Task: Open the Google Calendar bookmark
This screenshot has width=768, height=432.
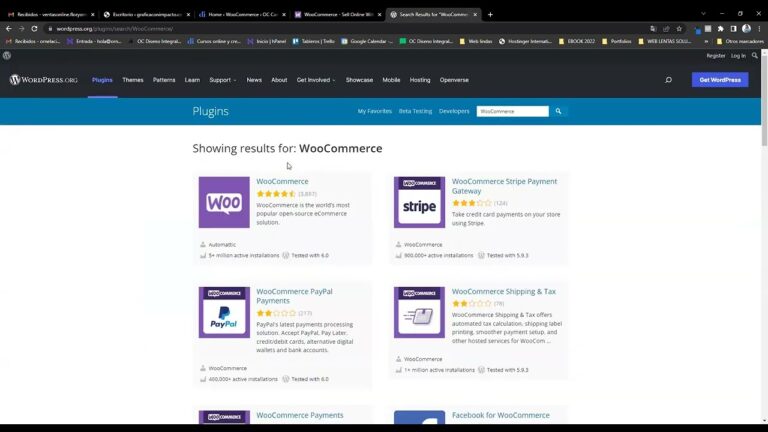Action: [367, 42]
